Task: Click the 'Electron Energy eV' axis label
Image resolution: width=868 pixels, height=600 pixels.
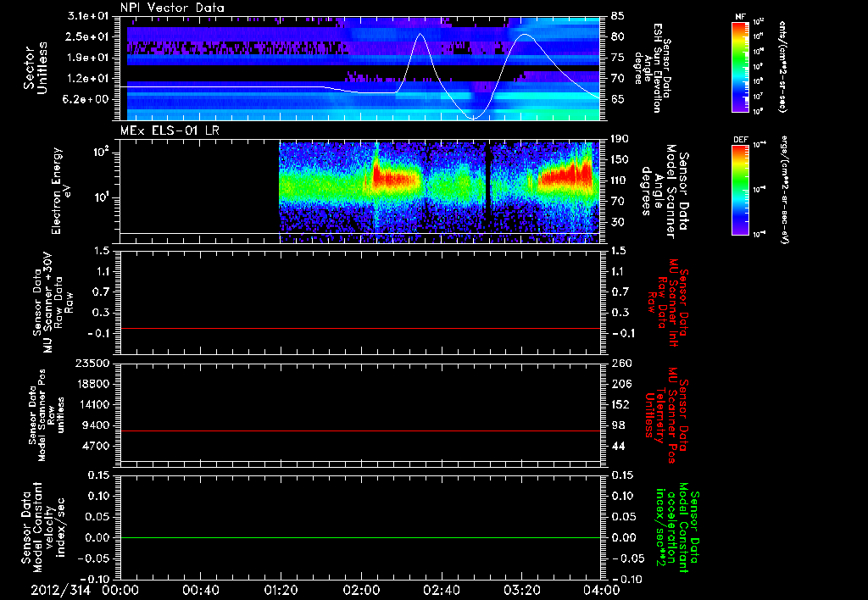Action: (61, 191)
